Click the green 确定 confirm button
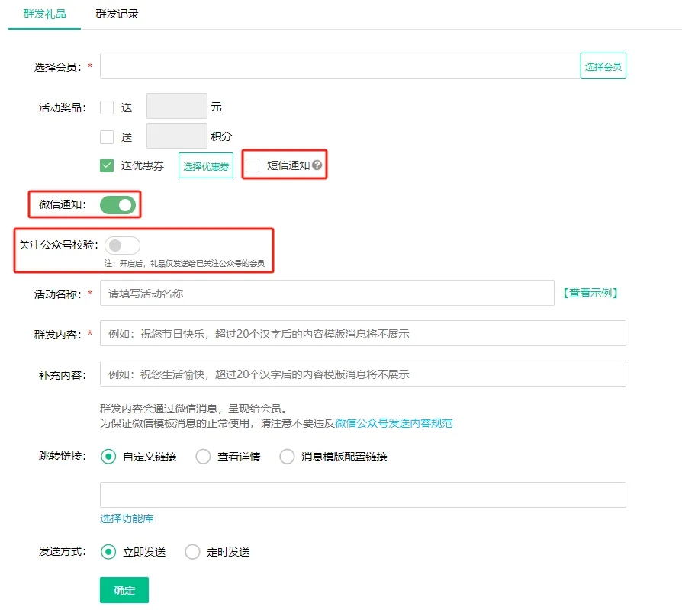Screen dimensions: 682x616 point(124,590)
